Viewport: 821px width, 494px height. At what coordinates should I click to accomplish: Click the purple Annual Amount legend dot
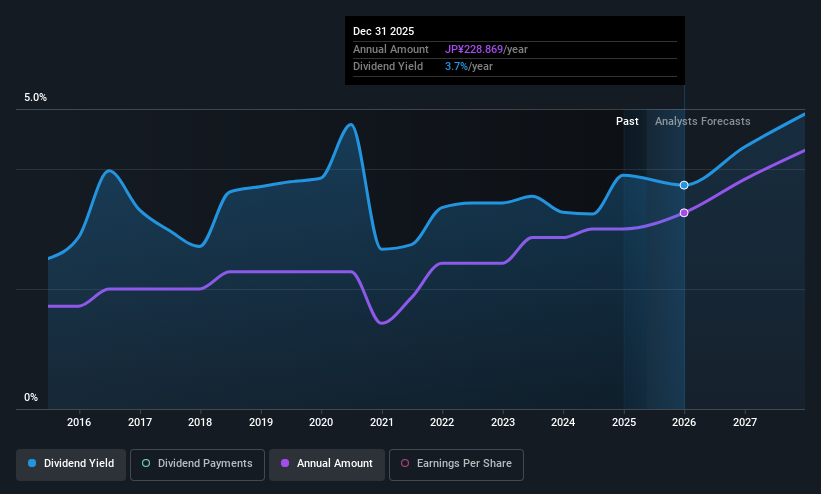pos(285,464)
